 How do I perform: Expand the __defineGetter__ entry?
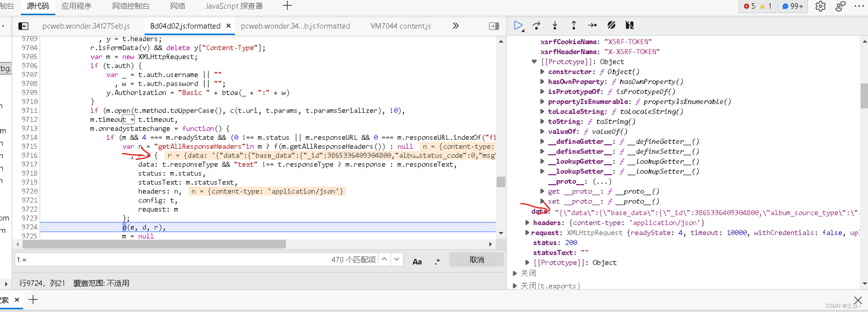pyautogui.click(x=542, y=141)
